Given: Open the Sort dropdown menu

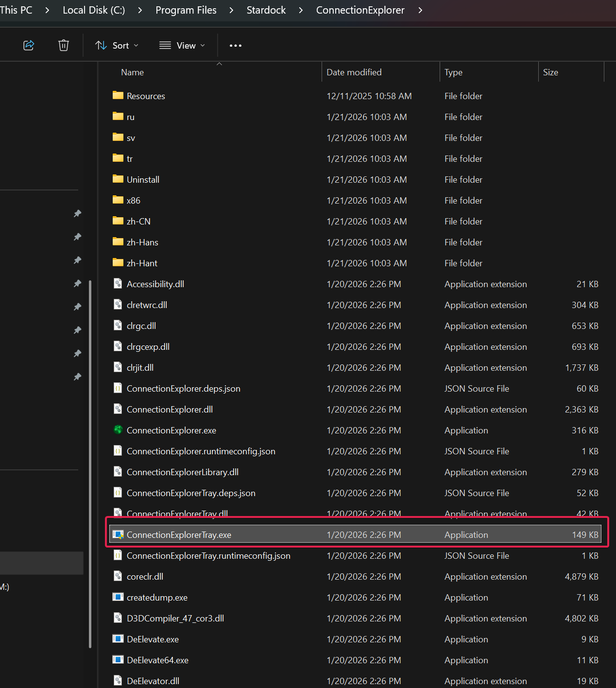Looking at the screenshot, I should pyautogui.click(x=117, y=45).
